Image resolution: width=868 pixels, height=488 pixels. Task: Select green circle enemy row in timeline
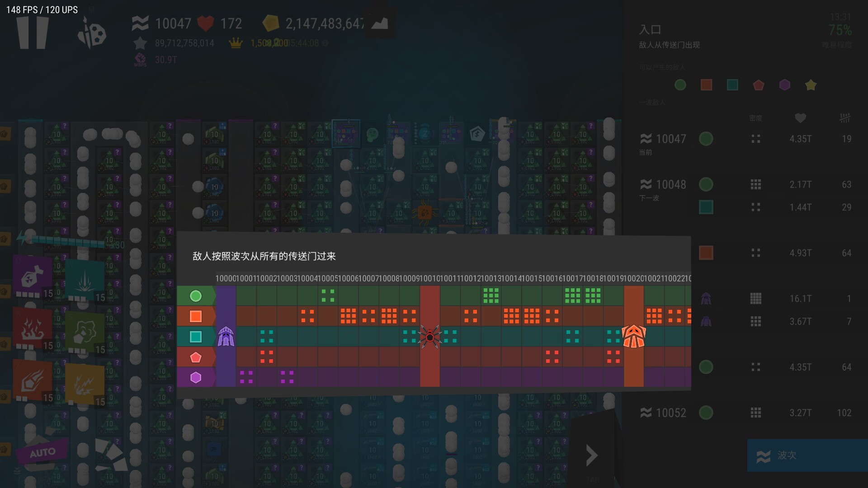coord(196,296)
